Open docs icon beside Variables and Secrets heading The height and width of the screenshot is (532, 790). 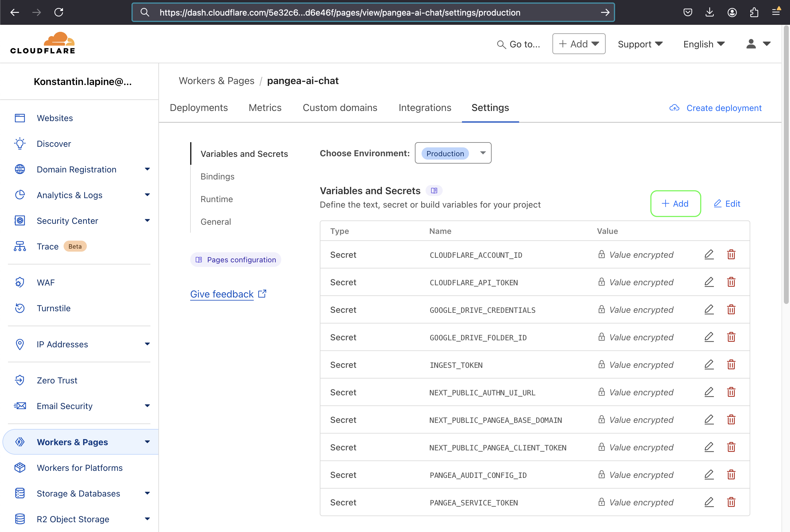pyautogui.click(x=434, y=191)
